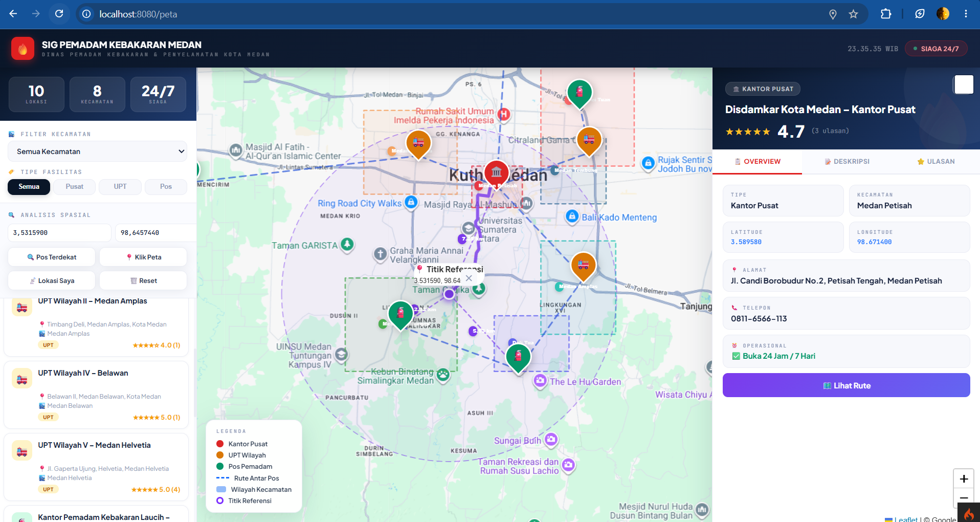Open browser extensions menu

coord(886,14)
